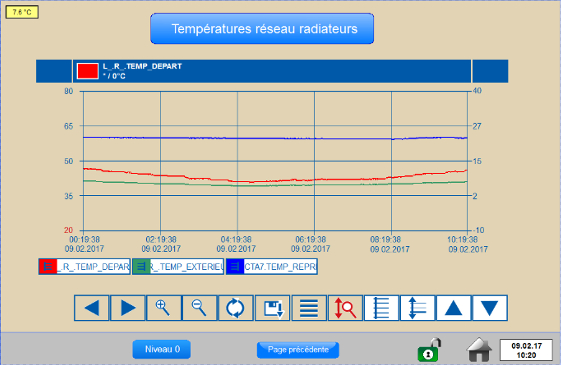The image size is (561, 365).
Task: Click the green padlock login icon
Action: [429, 350]
